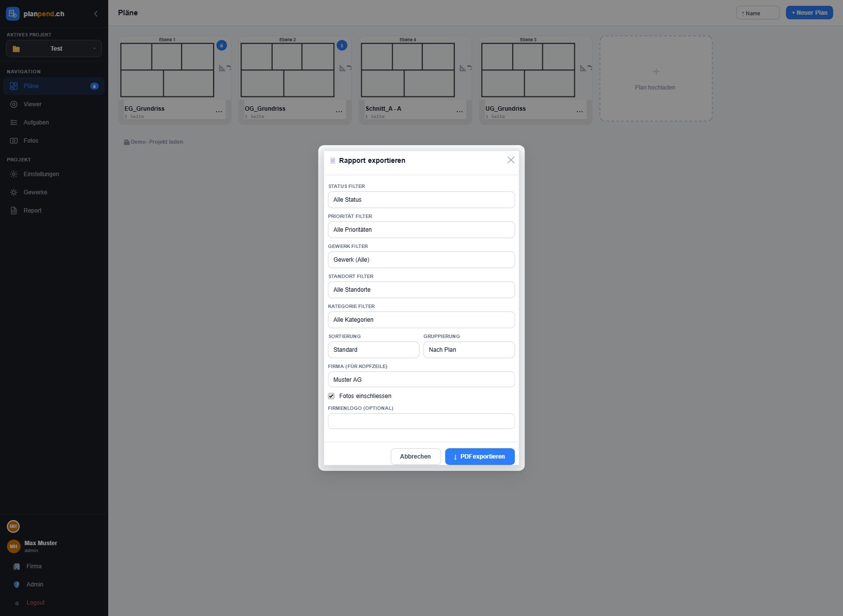The height and width of the screenshot is (616, 843).
Task: Click the Firmenlogo optional upload field
Action: [x=421, y=421]
